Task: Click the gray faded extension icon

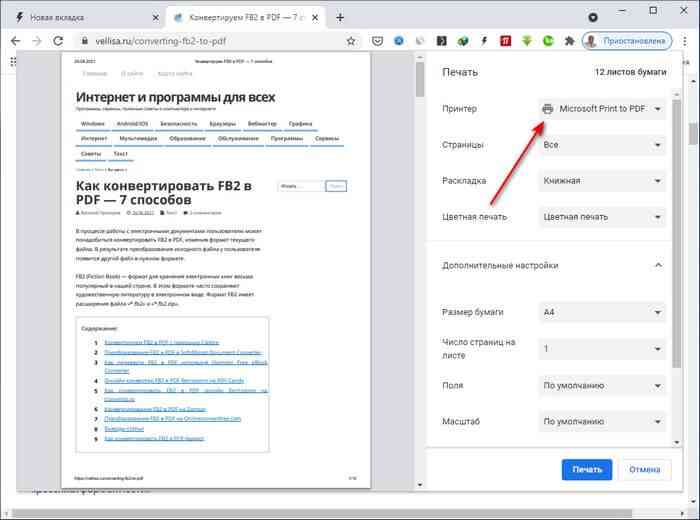Action: (x=420, y=41)
